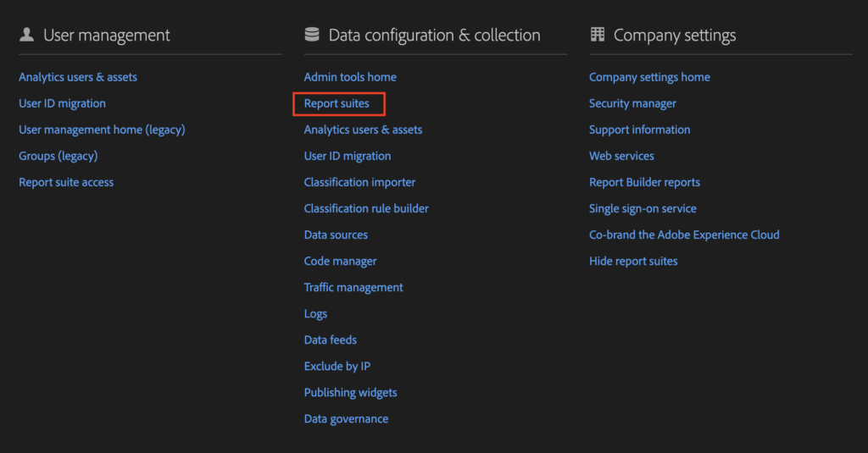Go to Data sources
The height and width of the screenshot is (453, 868).
336,235
